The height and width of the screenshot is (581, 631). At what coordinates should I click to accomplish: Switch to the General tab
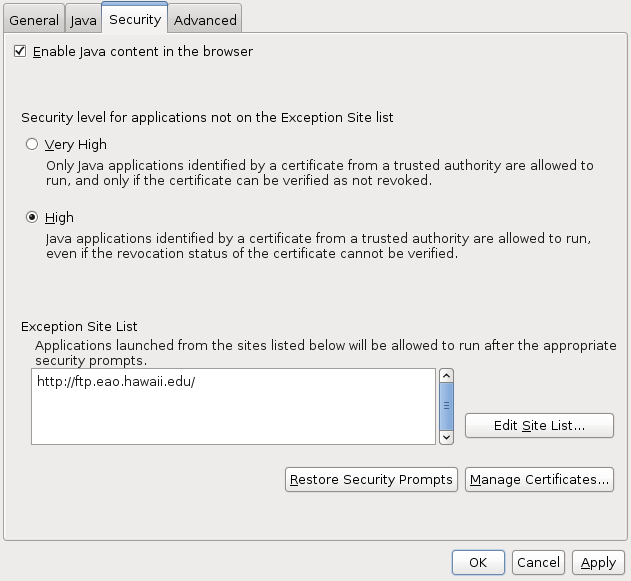coord(34,20)
